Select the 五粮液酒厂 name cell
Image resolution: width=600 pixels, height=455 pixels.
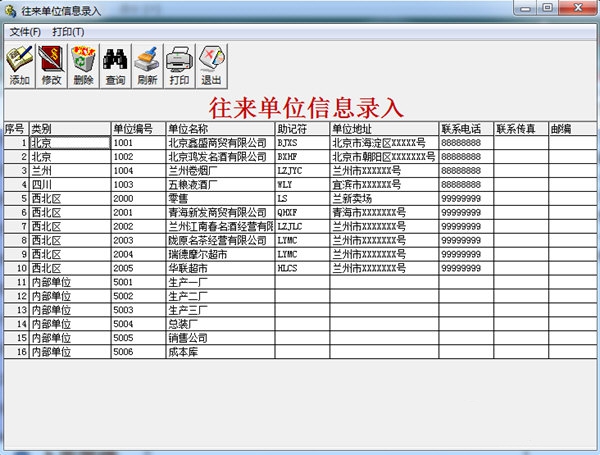pyautogui.click(x=220, y=185)
